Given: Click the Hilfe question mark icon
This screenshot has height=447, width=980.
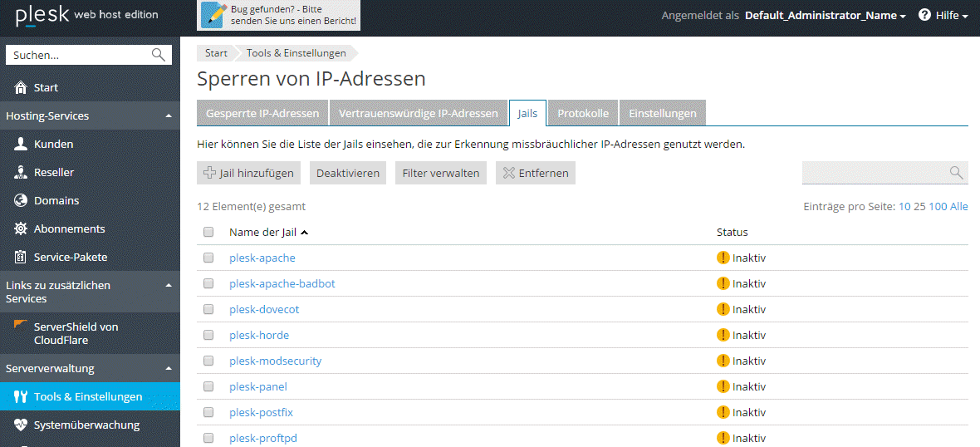Looking at the screenshot, I should (925, 16).
